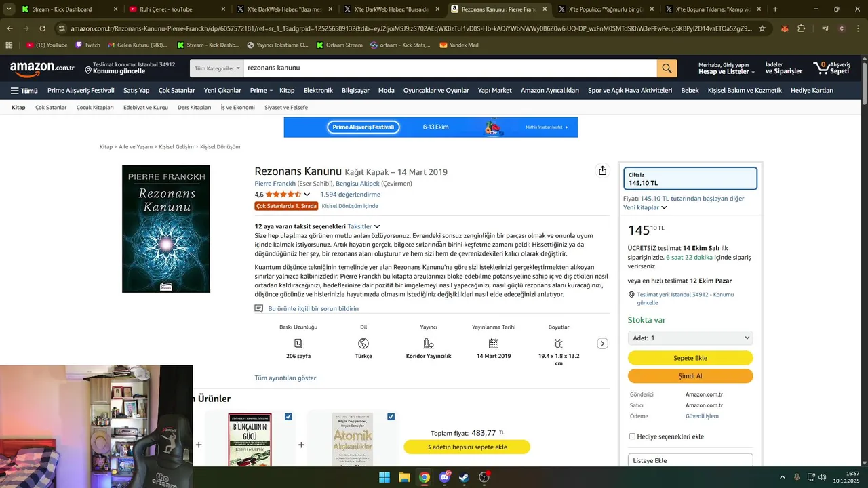Open the Çocuk Kitapları submenu item
This screenshot has width=868, height=488.
95,107
